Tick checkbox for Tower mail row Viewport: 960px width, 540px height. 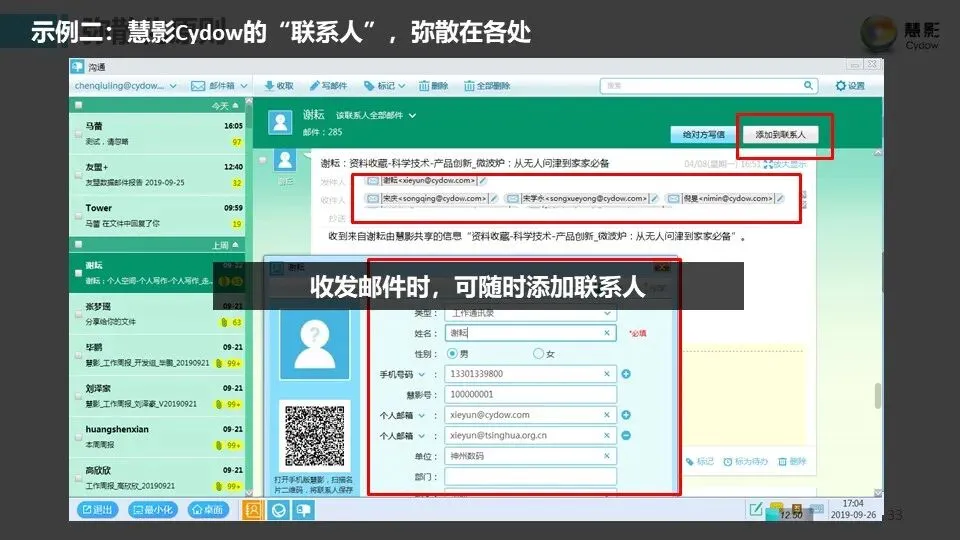click(x=78, y=216)
